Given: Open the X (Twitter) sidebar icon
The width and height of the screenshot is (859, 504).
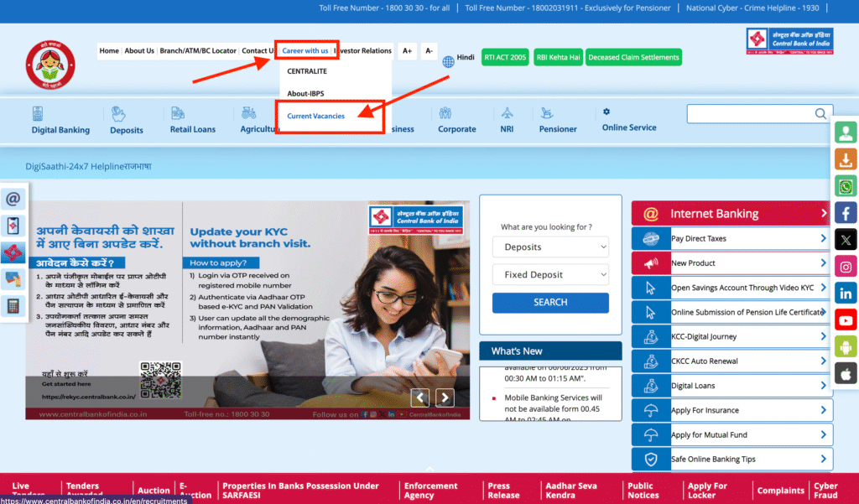Looking at the screenshot, I should tap(846, 239).
